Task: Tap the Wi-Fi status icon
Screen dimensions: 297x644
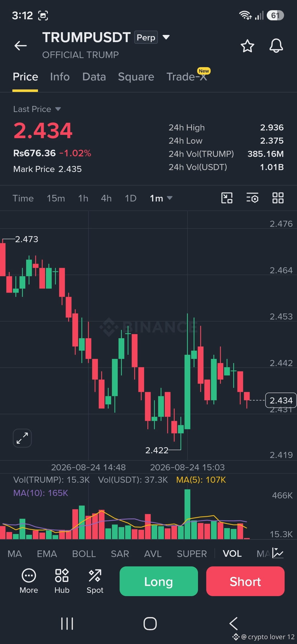Action: click(x=245, y=15)
